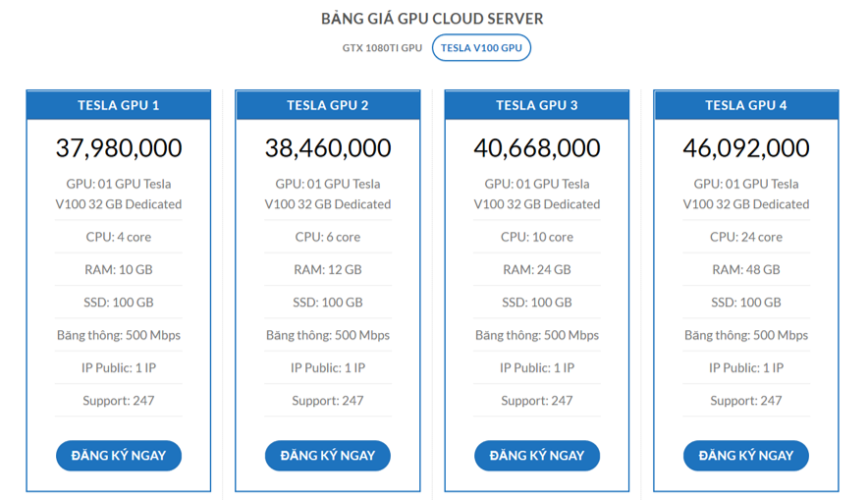Click ĐĂNG KÝ NGAY under Tesla GPU 1
Image resolution: width=868 pixels, height=500 pixels.
(x=119, y=455)
